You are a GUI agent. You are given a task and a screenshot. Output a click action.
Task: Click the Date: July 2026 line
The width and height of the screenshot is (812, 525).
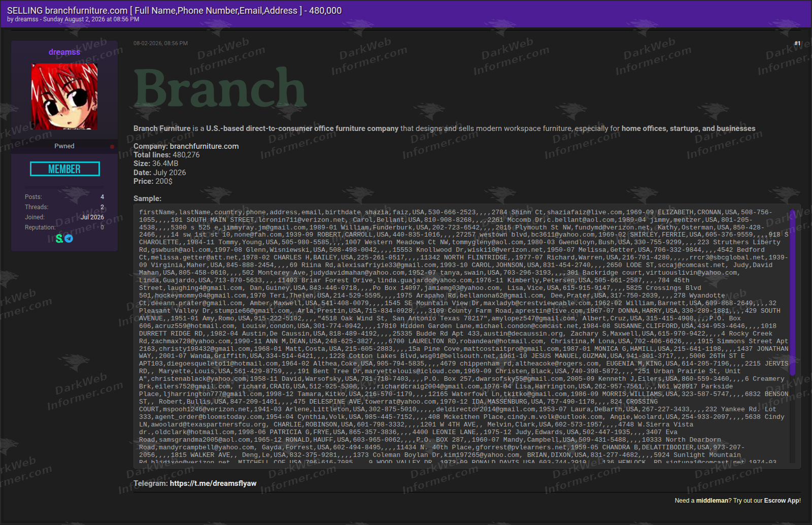[x=159, y=173]
